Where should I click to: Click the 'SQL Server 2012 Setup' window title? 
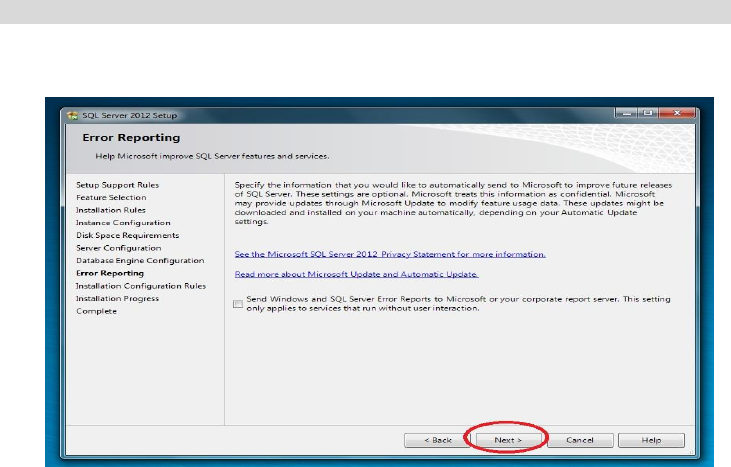[130, 115]
